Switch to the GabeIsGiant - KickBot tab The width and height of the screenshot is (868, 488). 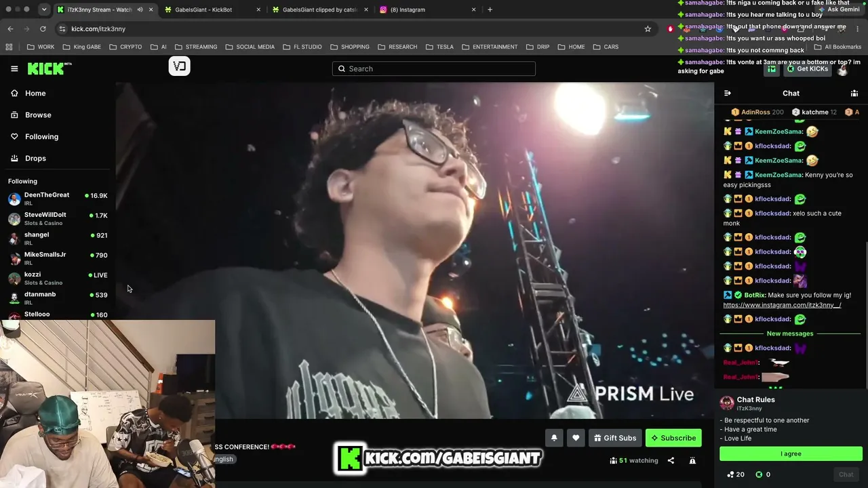pos(210,9)
